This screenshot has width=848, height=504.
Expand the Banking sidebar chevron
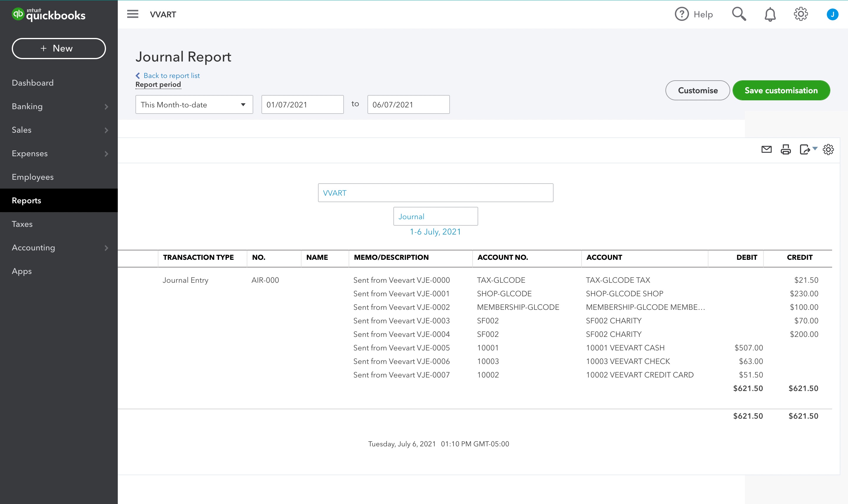click(106, 106)
